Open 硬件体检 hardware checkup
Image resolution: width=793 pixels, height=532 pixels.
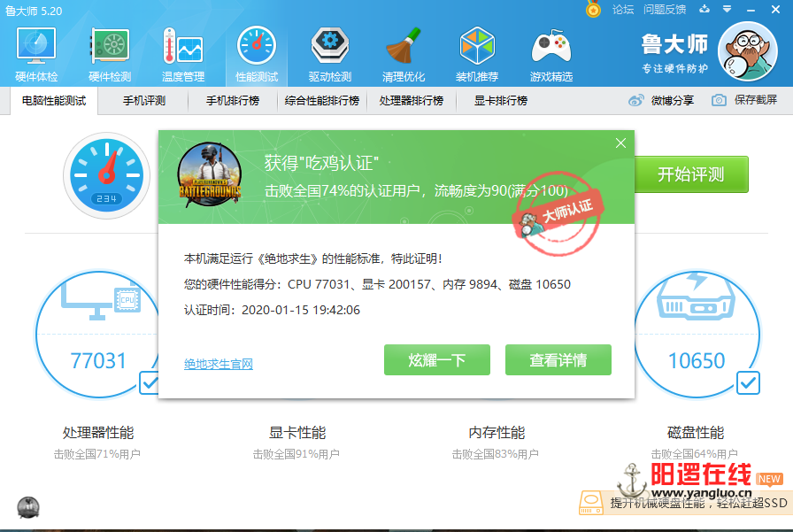click(36, 55)
